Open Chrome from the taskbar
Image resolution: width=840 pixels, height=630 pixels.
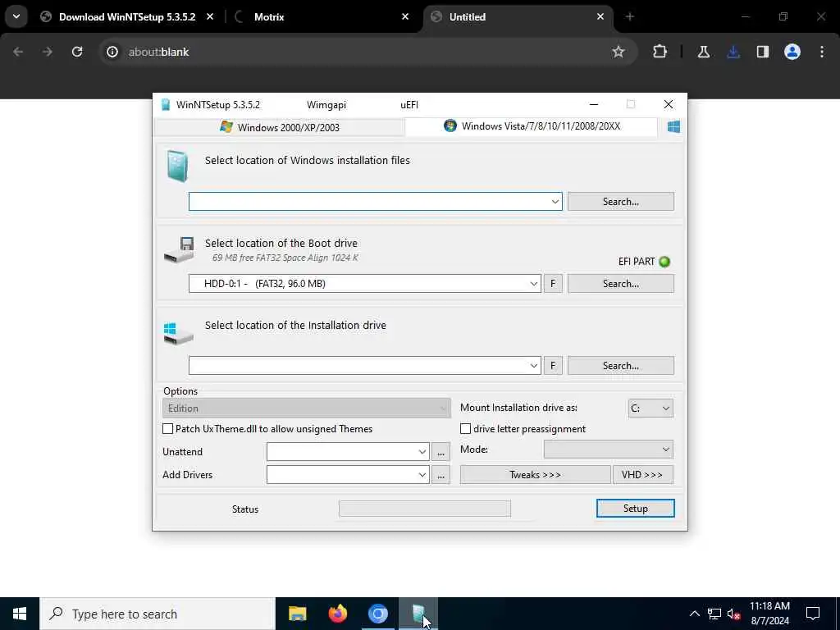pos(377,614)
